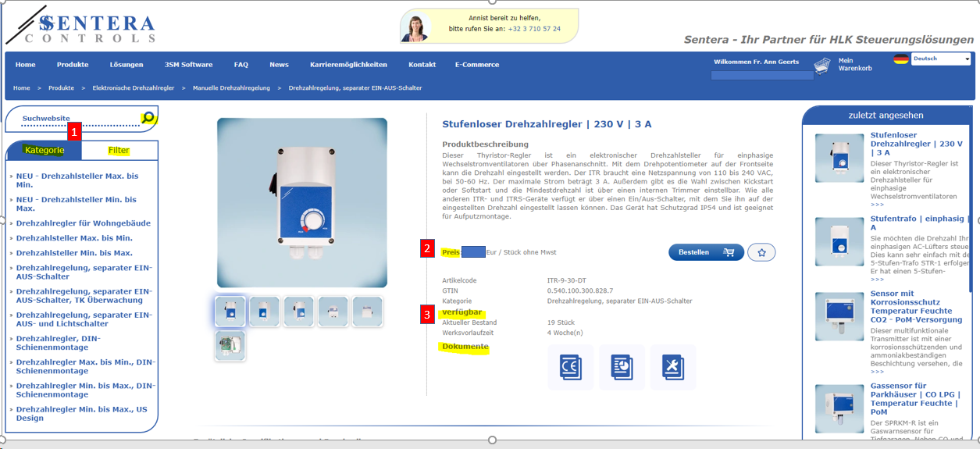Viewport: 980px width, 449px height.
Task: Select category Drehzahlsteller Max. bis Min.
Action: [74, 238]
